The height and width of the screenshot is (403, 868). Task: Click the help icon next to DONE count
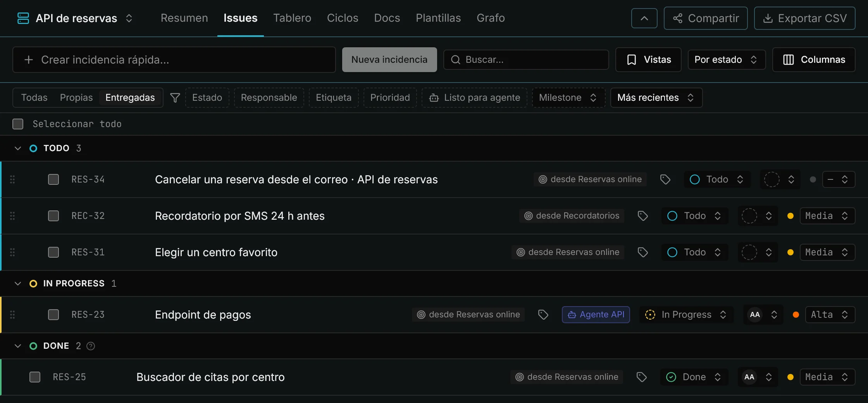point(91,346)
